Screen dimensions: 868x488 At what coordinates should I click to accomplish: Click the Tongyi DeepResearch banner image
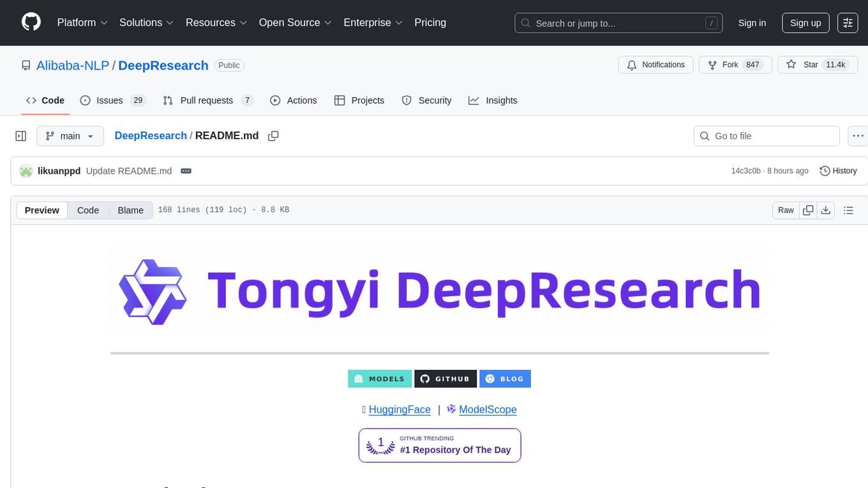pyautogui.click(x=440, y=290)
